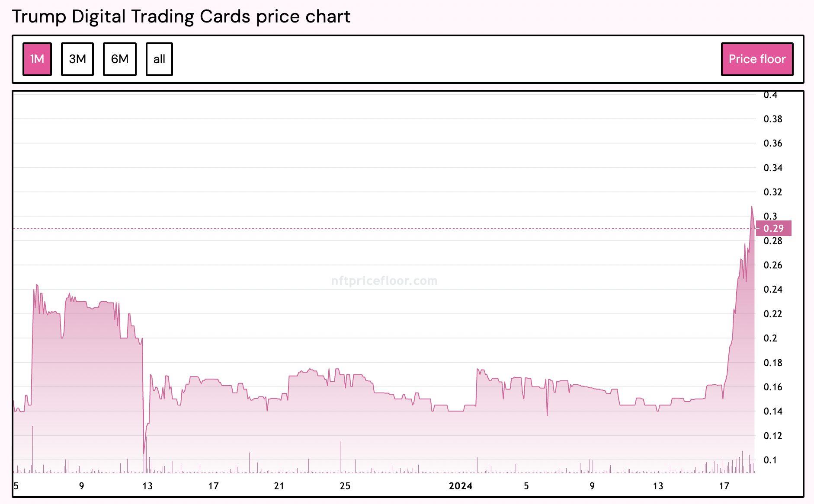Show the 6M price history
814x504 pixels.
(x=120, y=59)
